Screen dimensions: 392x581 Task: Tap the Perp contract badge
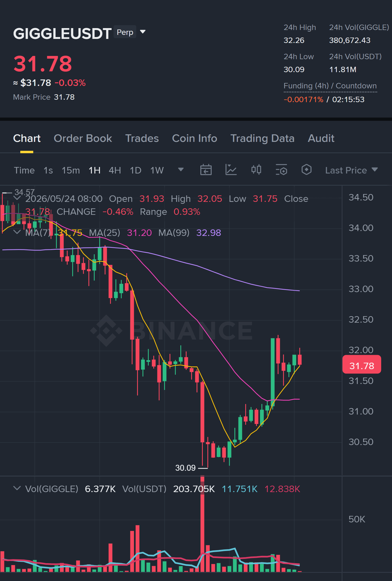coord(125,32)
